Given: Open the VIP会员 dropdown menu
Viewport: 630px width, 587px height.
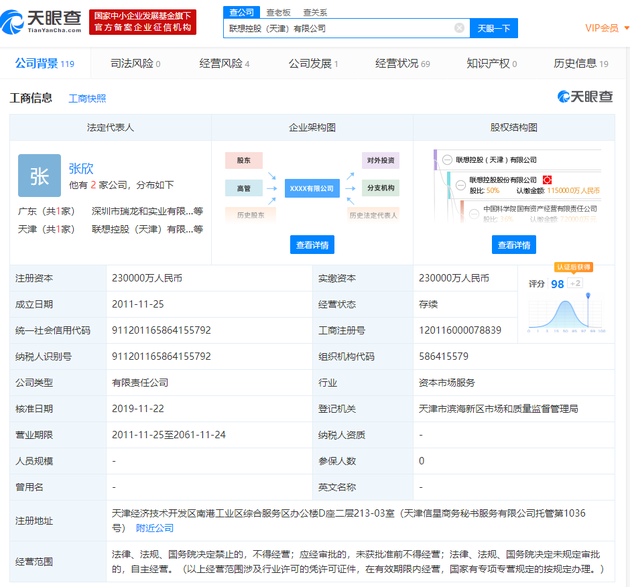Looking at the screenshot, I should click(x=606, y=28).
